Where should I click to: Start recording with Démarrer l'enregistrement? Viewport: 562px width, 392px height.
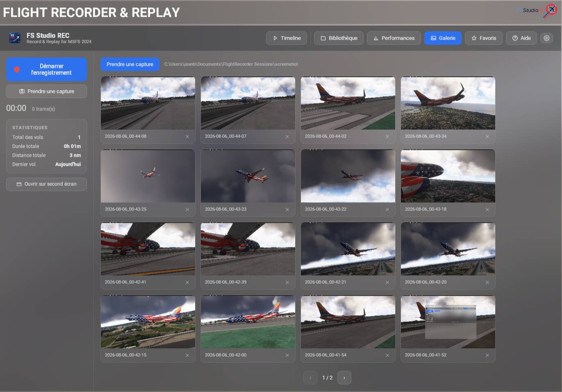click(x=46, y=69)
